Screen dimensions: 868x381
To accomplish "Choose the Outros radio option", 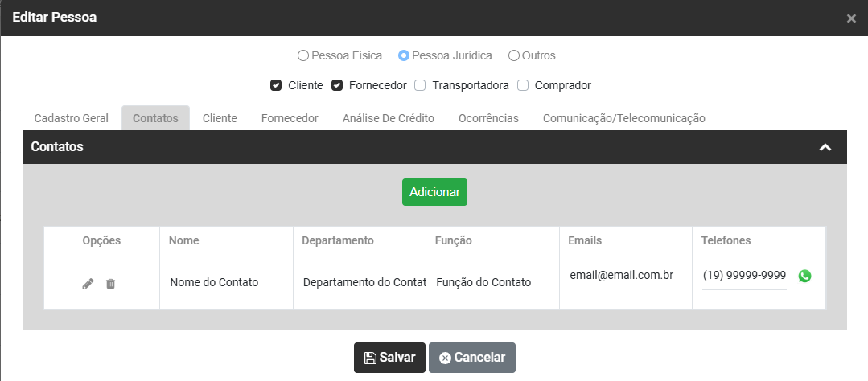I will pos(514,56).
